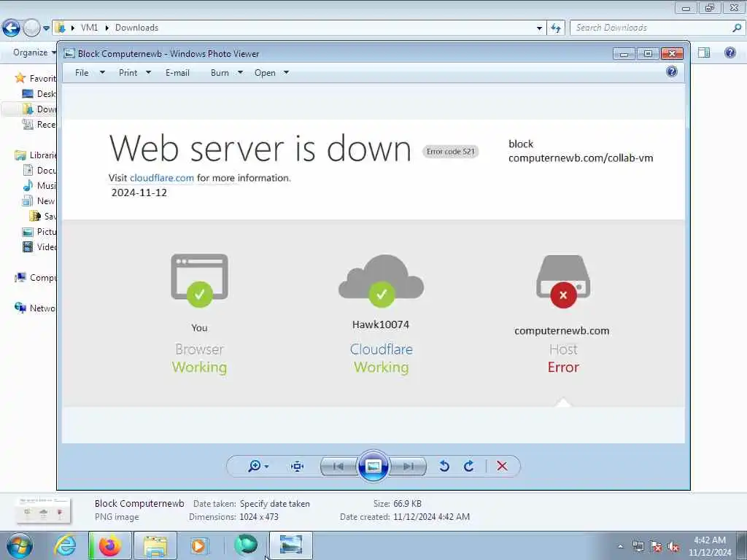This screenshot has width=747, height=560.
Task: Click the Block Computernewb thumbnail in details pane
Action: [x=43, y=510]
